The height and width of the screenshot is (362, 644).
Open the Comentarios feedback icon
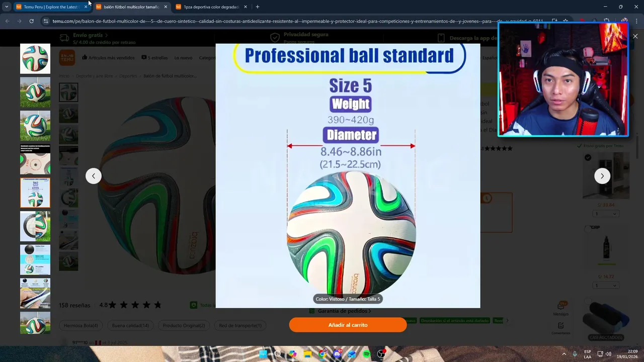coord(561,328)
